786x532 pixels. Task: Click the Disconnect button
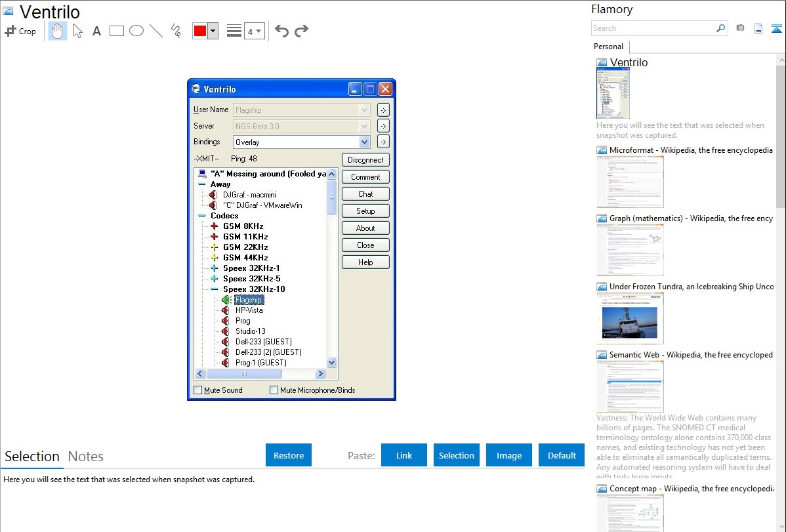point(365,160)
